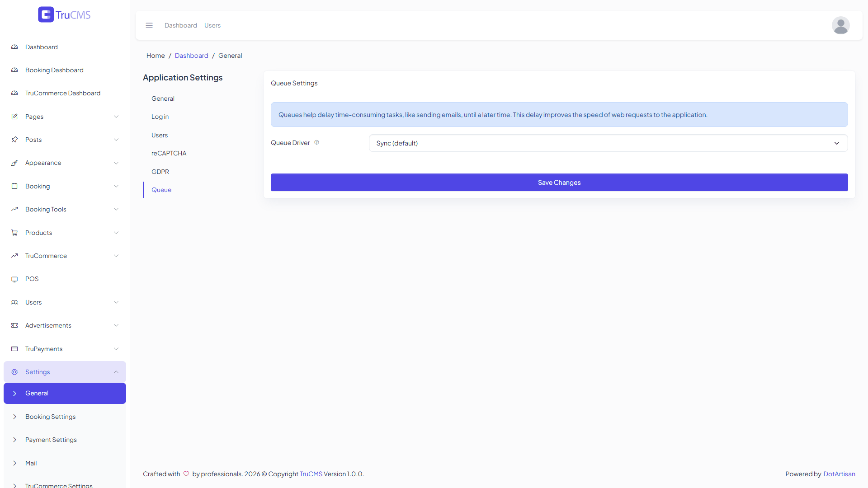The height and width of the screenshot is (488, 868).
Task: Open reCAPTCHA settings tab
Action: (x=169, y=153)
